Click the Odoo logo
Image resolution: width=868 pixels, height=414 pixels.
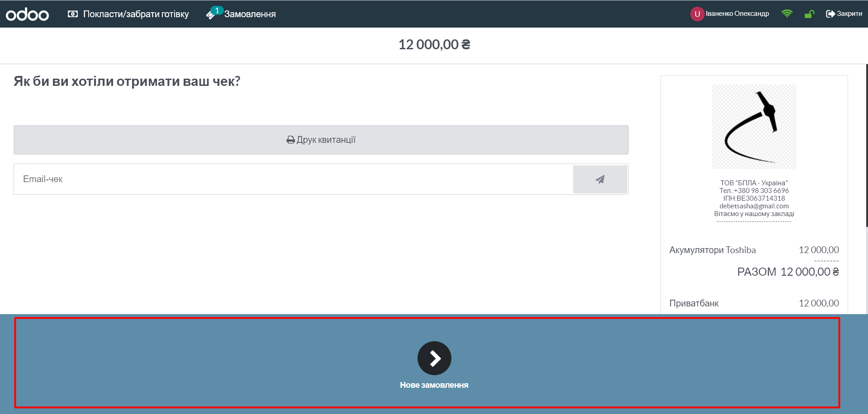pyautogui.click(x=27, y=14)
